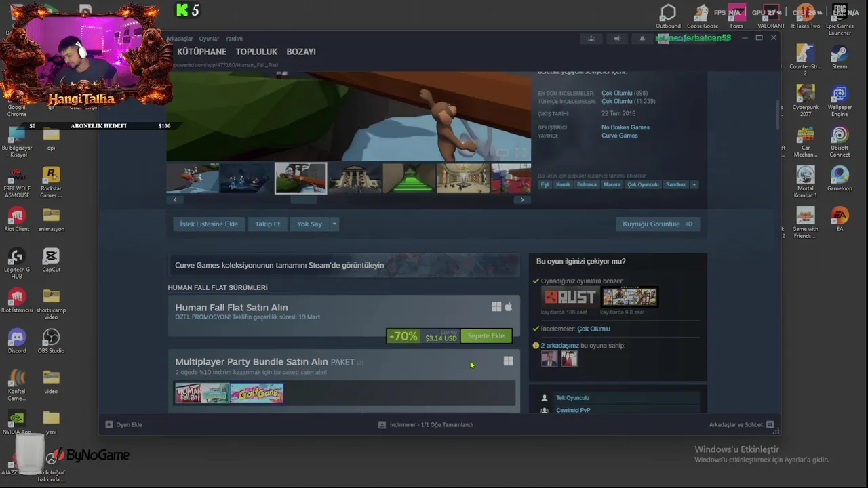Click the İstek Listesine Ekle button
Viewport: 868px width, 488px height.
coord(209,224)
